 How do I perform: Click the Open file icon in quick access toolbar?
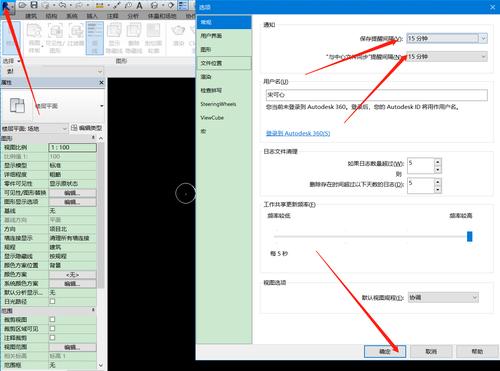22,5
